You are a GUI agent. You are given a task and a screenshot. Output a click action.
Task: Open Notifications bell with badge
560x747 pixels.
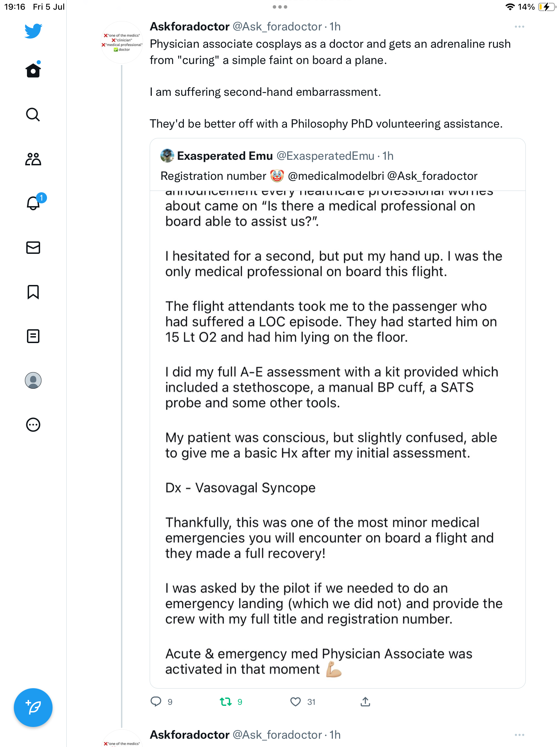[33, 203]
